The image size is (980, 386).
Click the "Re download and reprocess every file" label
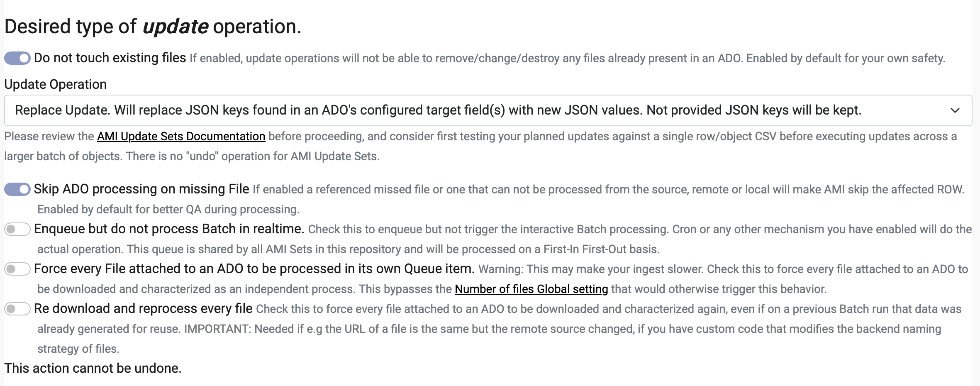tap(143, 309)
